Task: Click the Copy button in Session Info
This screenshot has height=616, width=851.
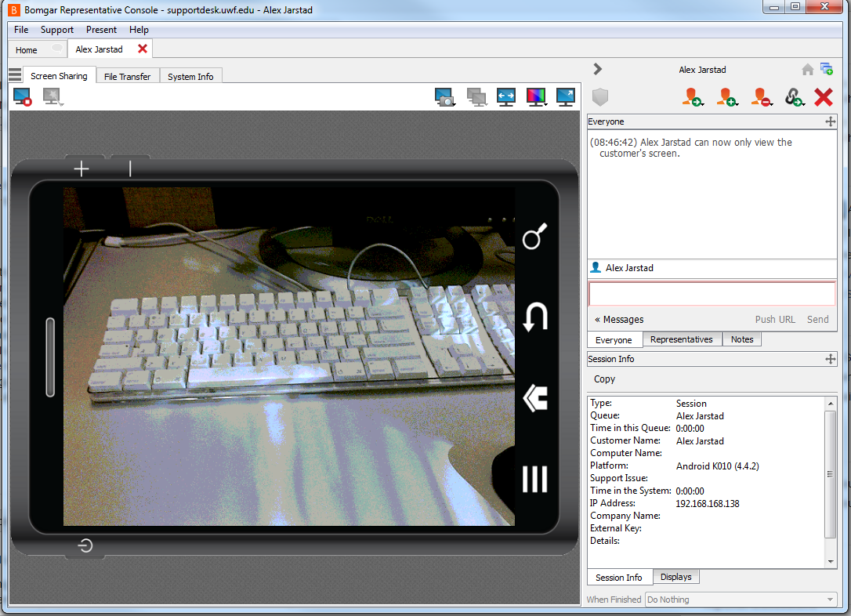Action: click(x=604, y=379)
